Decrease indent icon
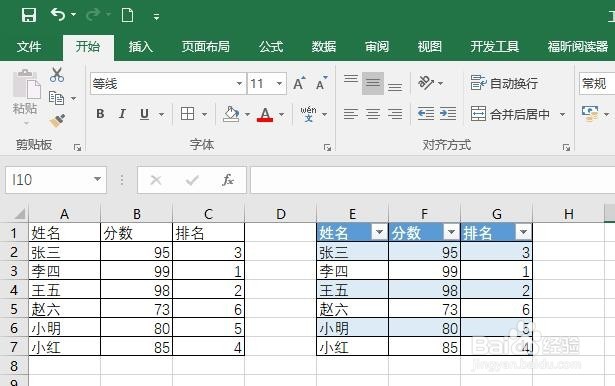 426,114
